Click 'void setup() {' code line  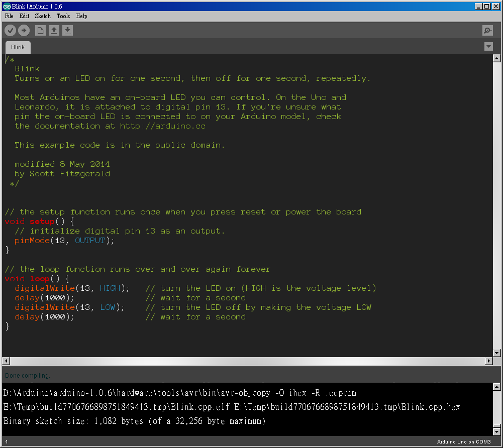coord(40,221)
